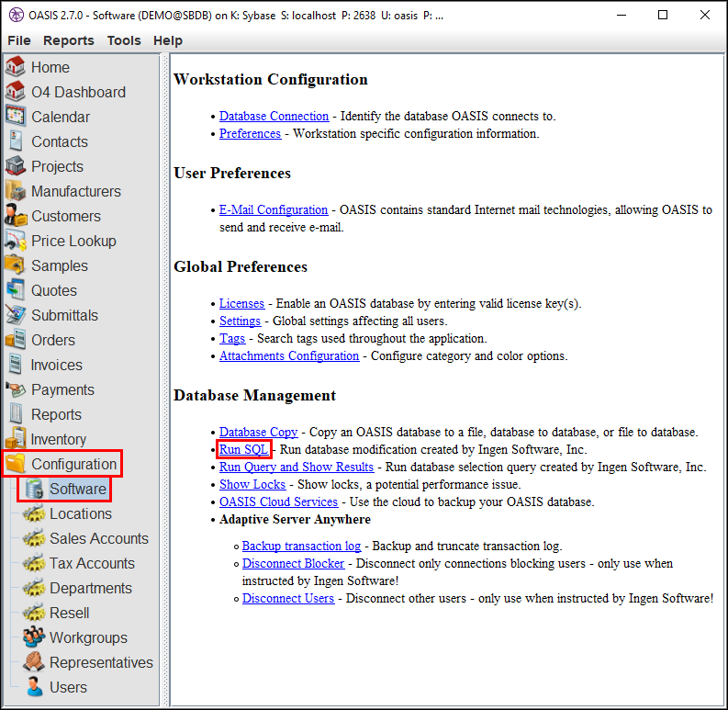Viewport: 728px width, 710px height.
Task: Open the File menu
Action: point(19,40)
